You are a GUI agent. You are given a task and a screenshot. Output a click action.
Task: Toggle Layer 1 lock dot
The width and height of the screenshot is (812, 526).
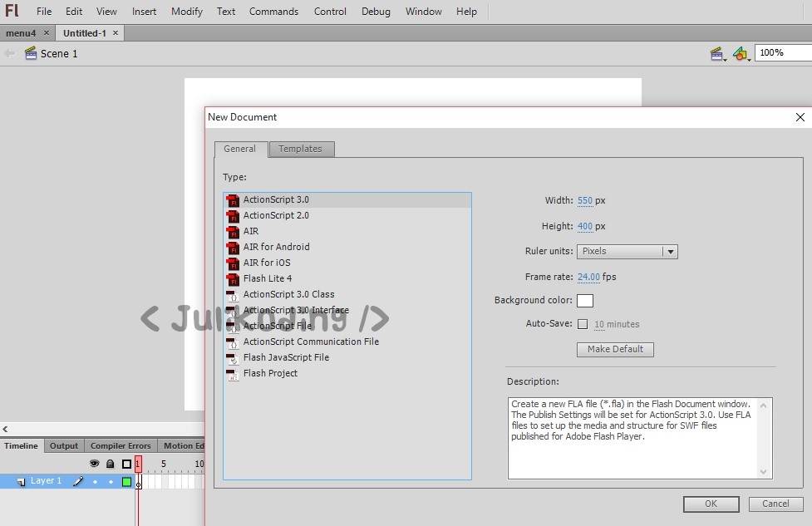click(x=111, y=480)
